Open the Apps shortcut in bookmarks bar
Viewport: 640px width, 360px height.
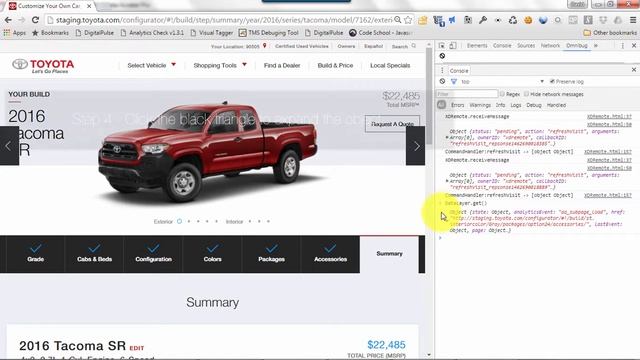[14, 33]
